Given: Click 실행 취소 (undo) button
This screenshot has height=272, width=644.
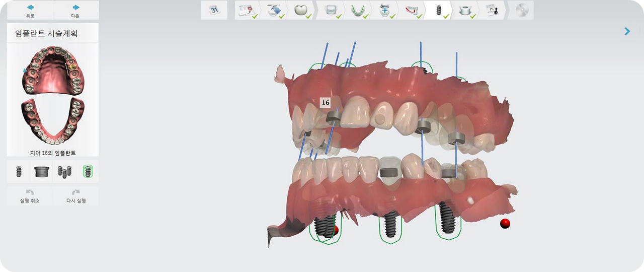Looking at the screenshot, I should coord(30,196).
